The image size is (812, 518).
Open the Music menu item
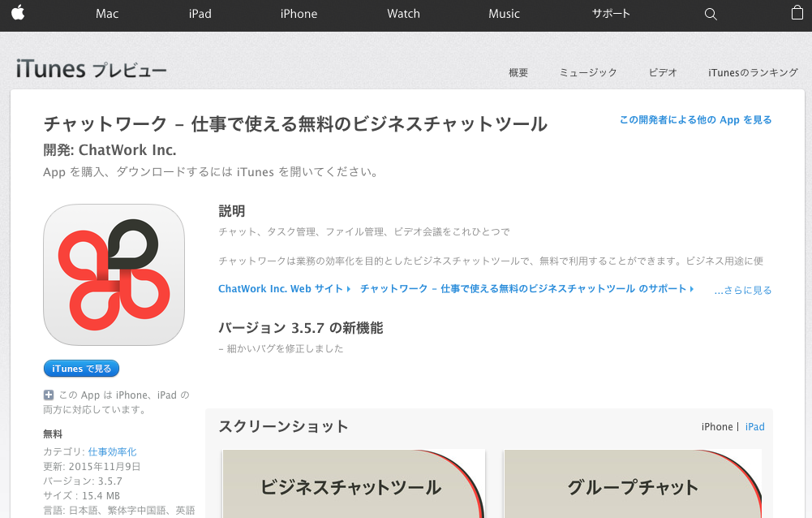504,14
